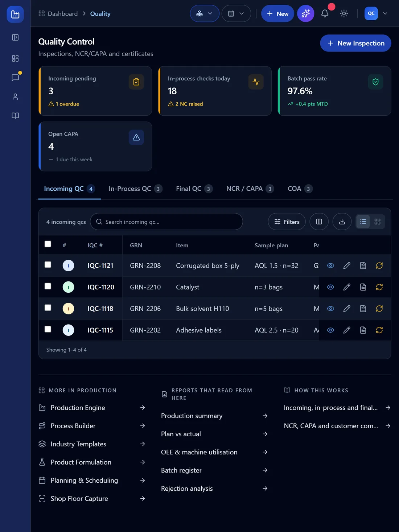Open the NCR / CAPA tab

[x=250, y=189]
